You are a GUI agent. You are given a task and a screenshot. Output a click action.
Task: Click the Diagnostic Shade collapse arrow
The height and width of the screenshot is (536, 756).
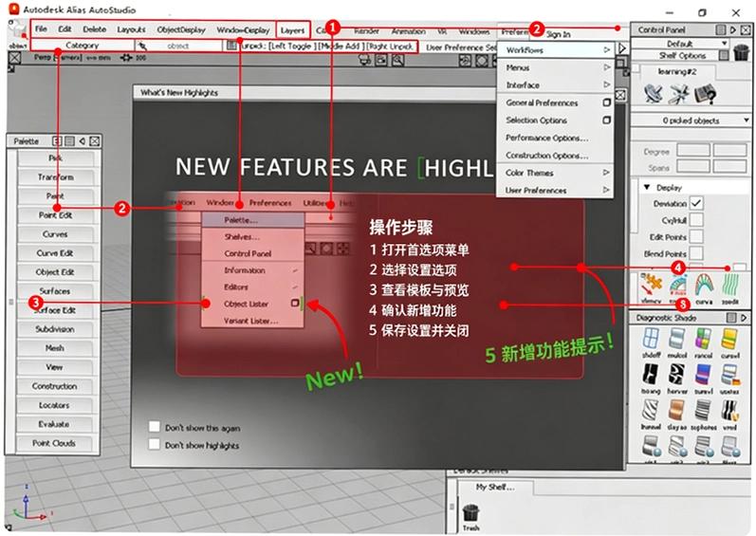[x=744, y=318]
